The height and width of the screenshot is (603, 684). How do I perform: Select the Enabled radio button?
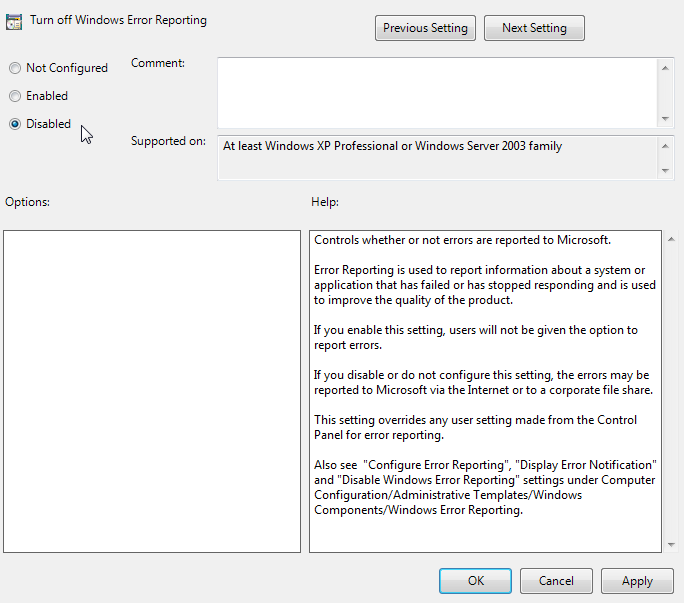tap(15, 96)
